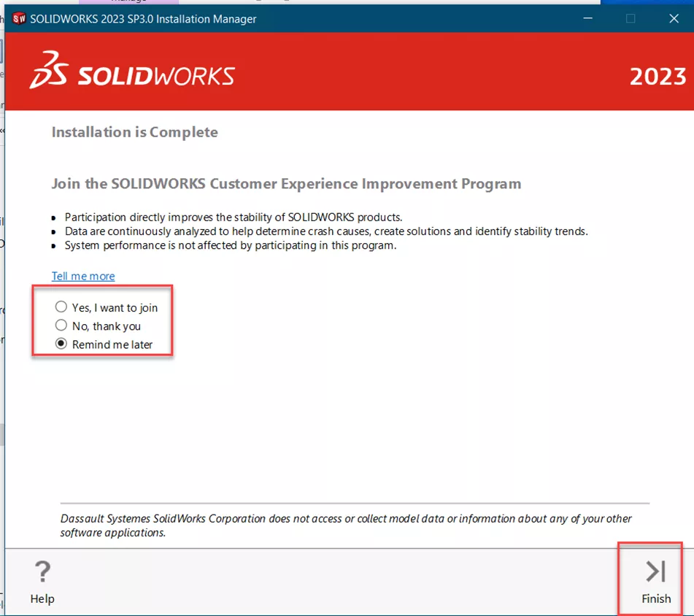694x616 pixels.
Task: Open Help with the question mark icon
Action: point(42,582)
